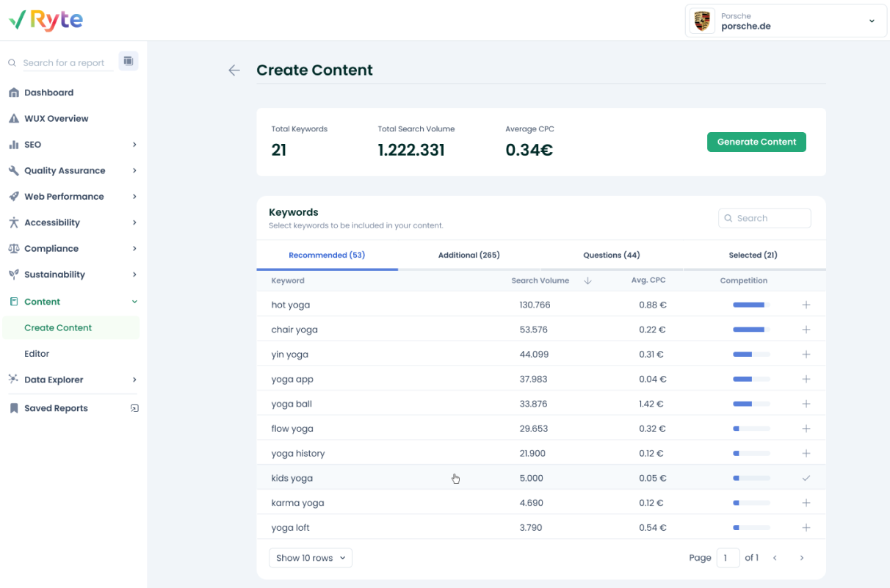Switch to the Questions (44) tab
This screenshot has height=588, width=890.
click(612, 255)
